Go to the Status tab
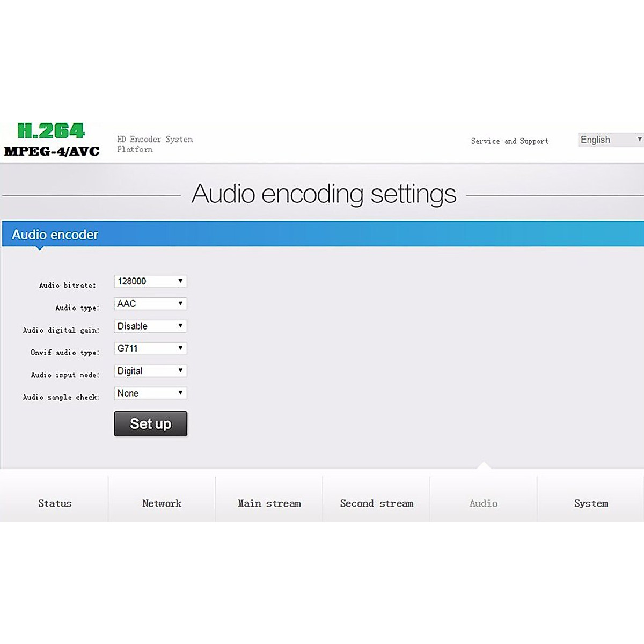644x644 pixels. [54, 503]
